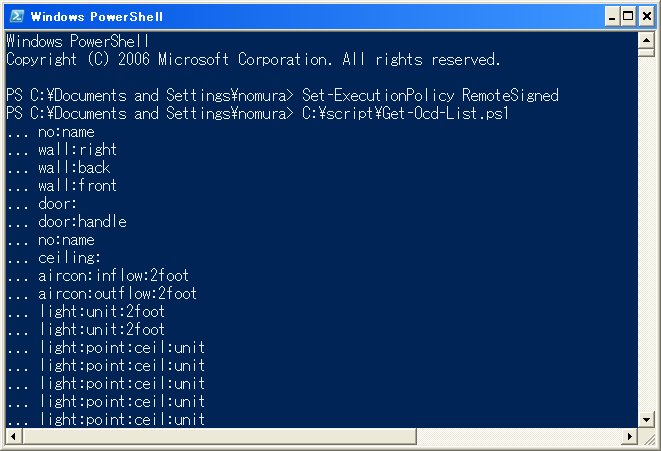Click the "aircon:outflow:2foot" output line
The height and width of the screenshot is (451, 661).
pyautogui.click(x=117, y=294)
